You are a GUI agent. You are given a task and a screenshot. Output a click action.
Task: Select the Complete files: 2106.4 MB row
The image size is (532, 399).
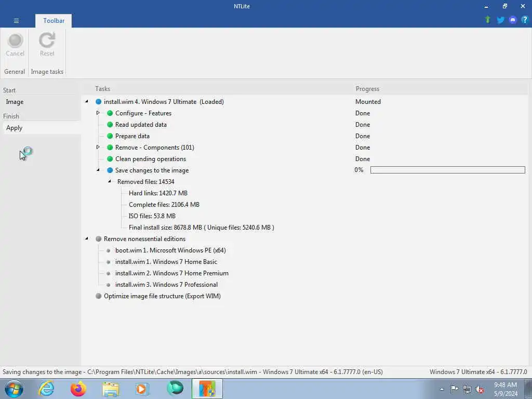point(164,205)
